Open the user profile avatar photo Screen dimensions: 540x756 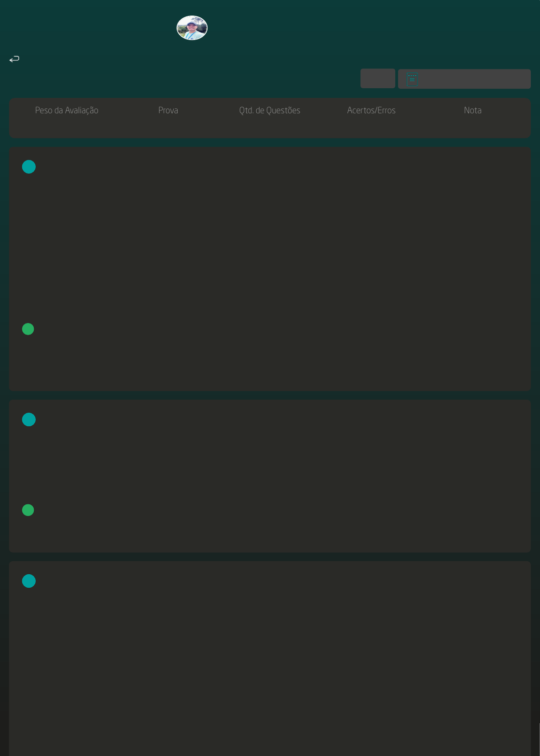pyautogui.click(x=192, y=28)
